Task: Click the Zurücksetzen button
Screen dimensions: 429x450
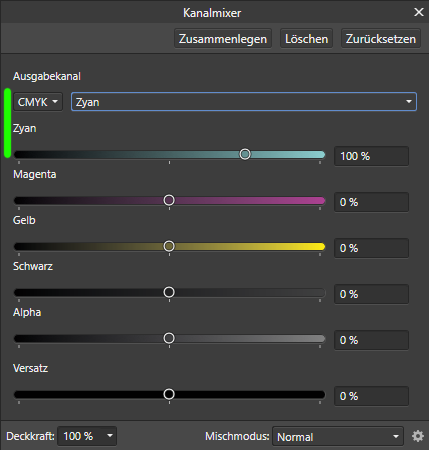Action: (381, 39)
